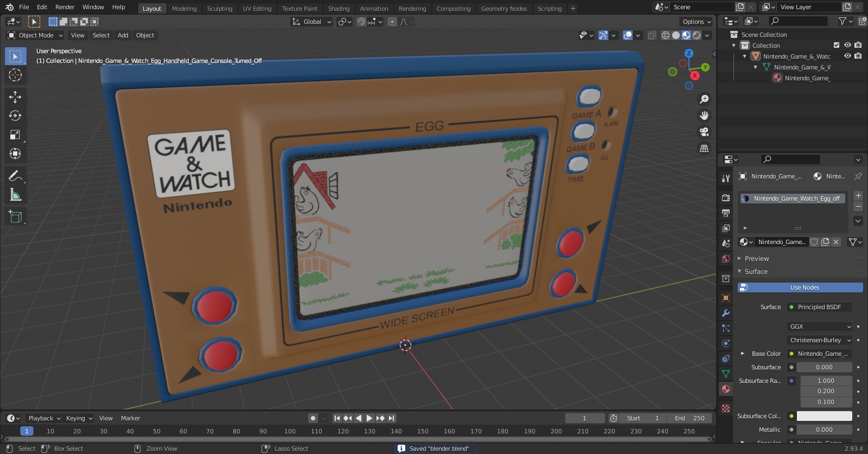Open Tool settings properties tab
The image size is (868, 454).
click(726, 178)
